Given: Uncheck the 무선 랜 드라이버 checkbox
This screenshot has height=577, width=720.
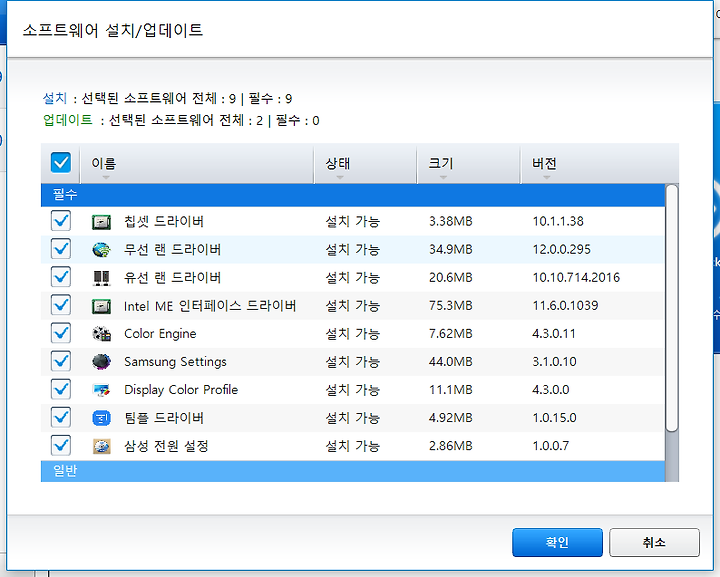Looking at the screenshot, I should pyautogui.click(x=61, y=249).
